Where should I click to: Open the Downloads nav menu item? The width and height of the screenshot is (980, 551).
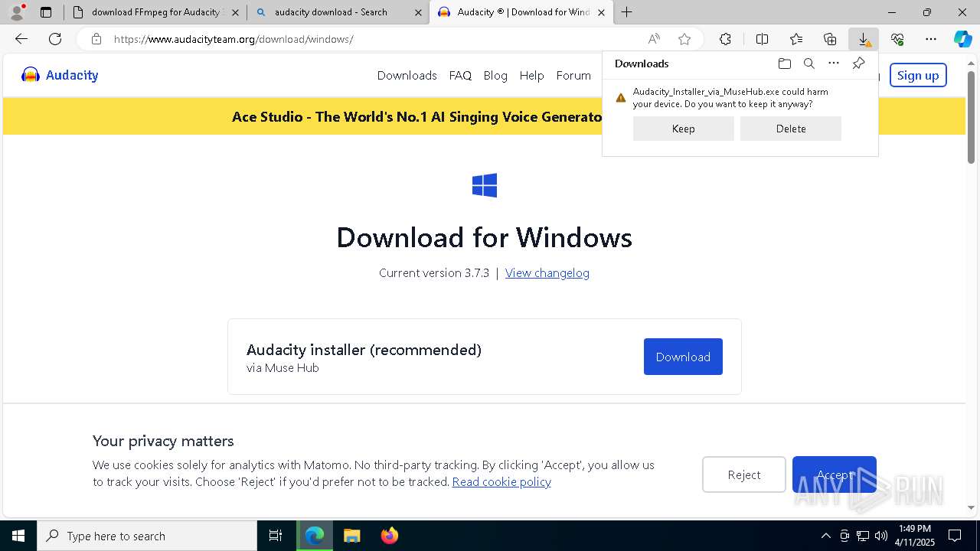pos(407,75)
